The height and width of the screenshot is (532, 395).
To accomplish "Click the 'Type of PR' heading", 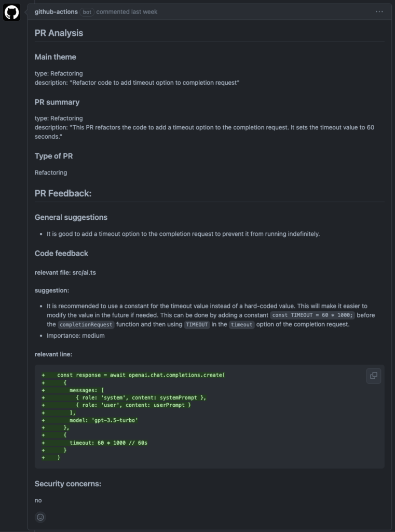I will pos(53,156).
